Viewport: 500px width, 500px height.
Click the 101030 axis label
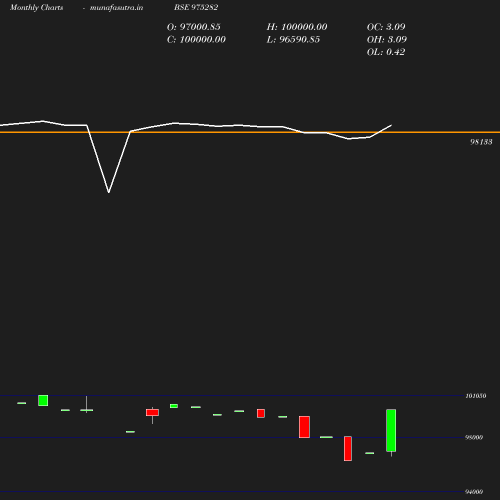pos(476,396)
